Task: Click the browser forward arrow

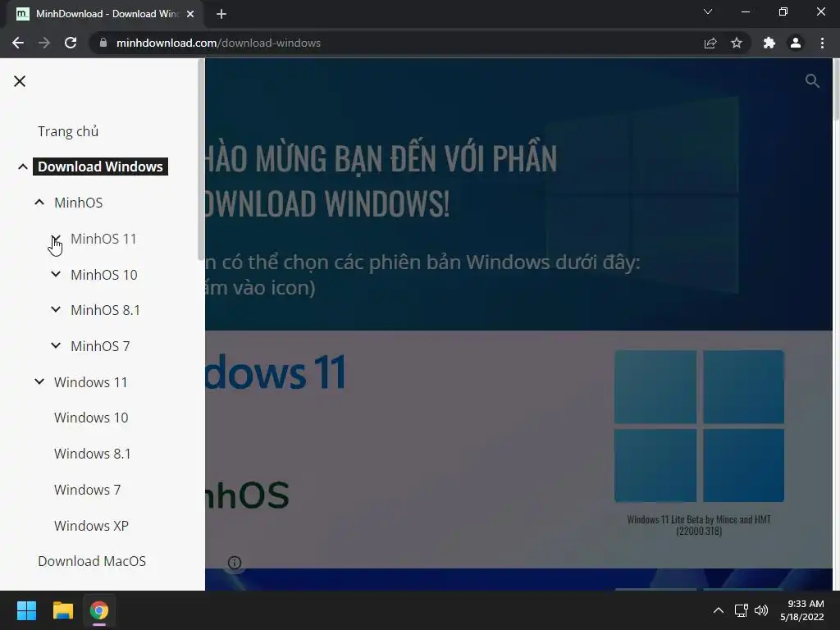Action: point(44,43)
